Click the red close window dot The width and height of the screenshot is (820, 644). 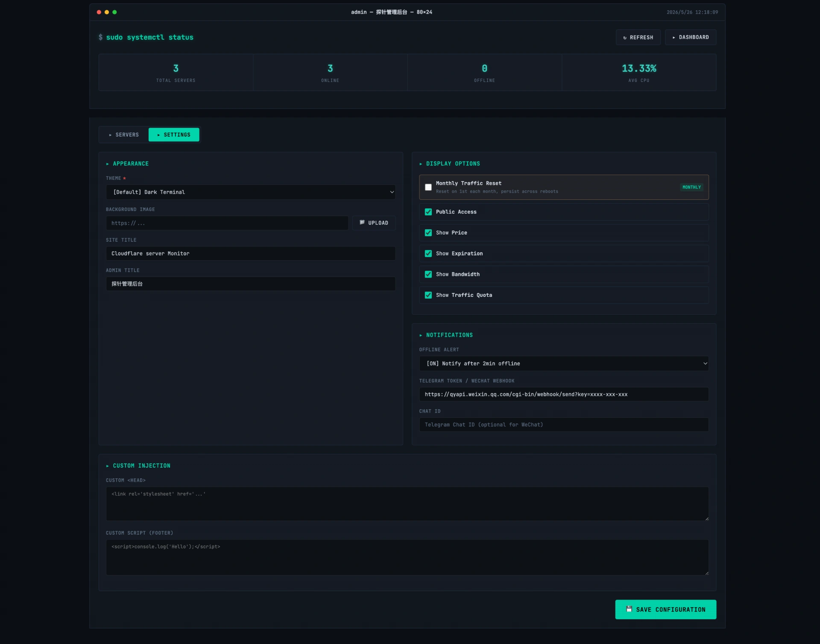(99, 12)
